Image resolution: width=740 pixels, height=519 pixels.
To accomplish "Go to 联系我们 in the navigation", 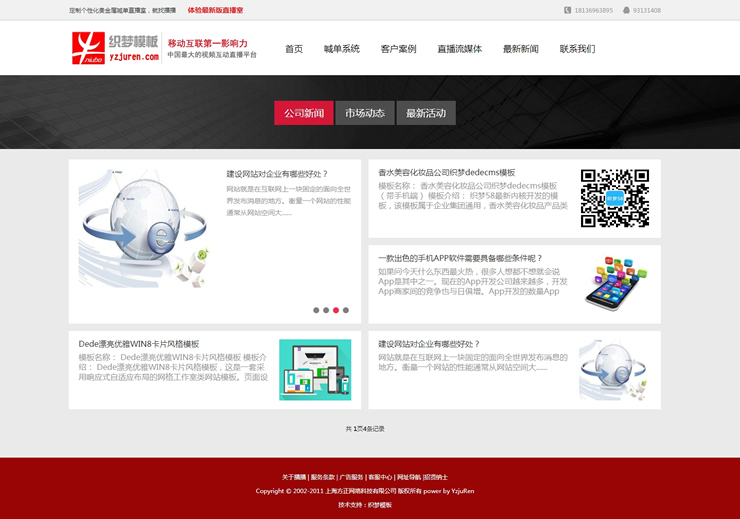I will 577,49.
